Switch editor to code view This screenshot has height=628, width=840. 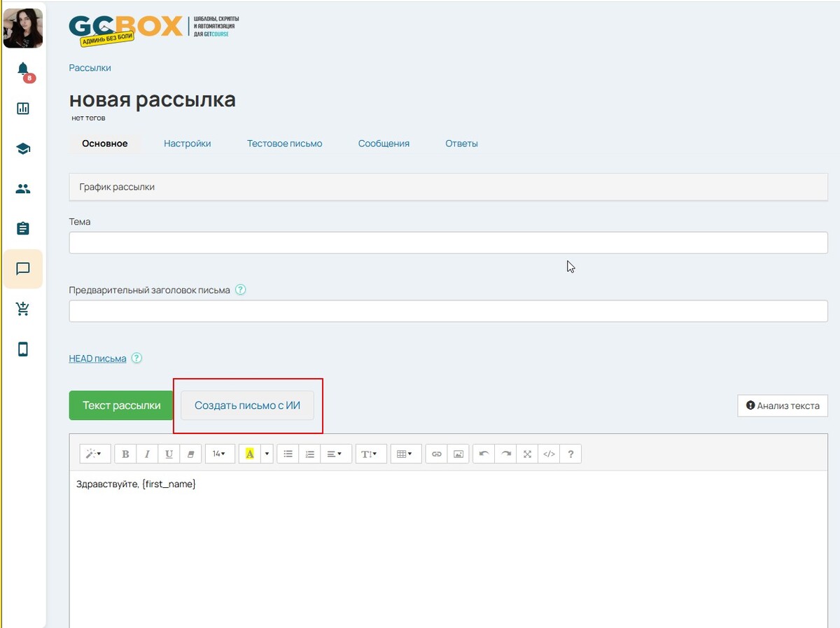(x=549, y=454)
